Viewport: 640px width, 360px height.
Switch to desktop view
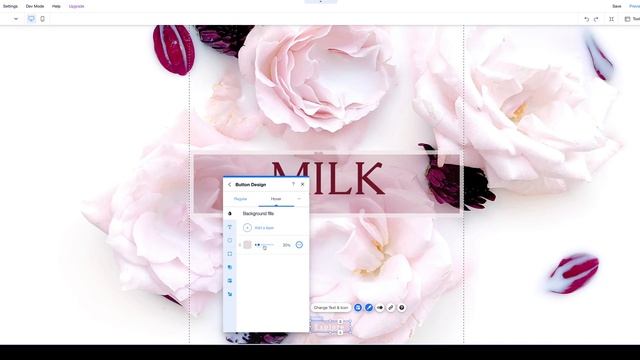tap(31, 19)
